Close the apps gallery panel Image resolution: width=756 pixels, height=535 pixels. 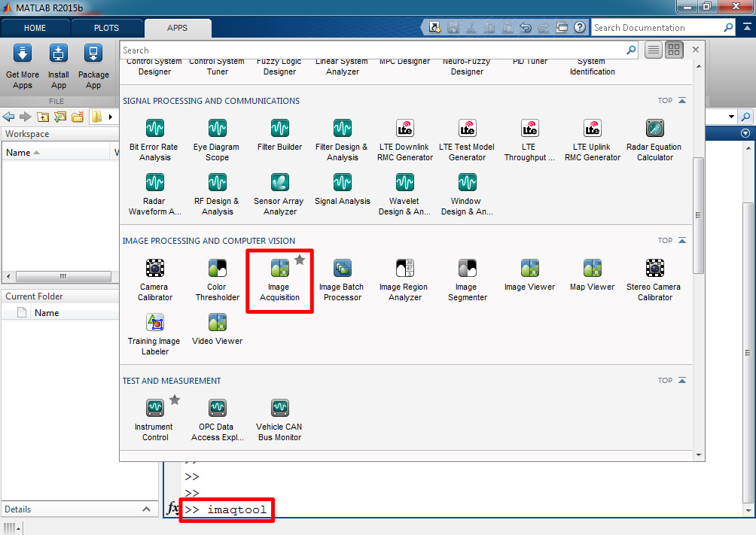[x=695, y=50]
